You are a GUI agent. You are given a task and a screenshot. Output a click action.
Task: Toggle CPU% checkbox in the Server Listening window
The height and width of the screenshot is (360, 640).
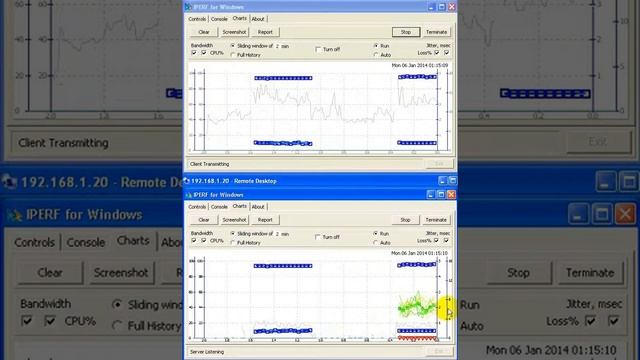point(204,241)
